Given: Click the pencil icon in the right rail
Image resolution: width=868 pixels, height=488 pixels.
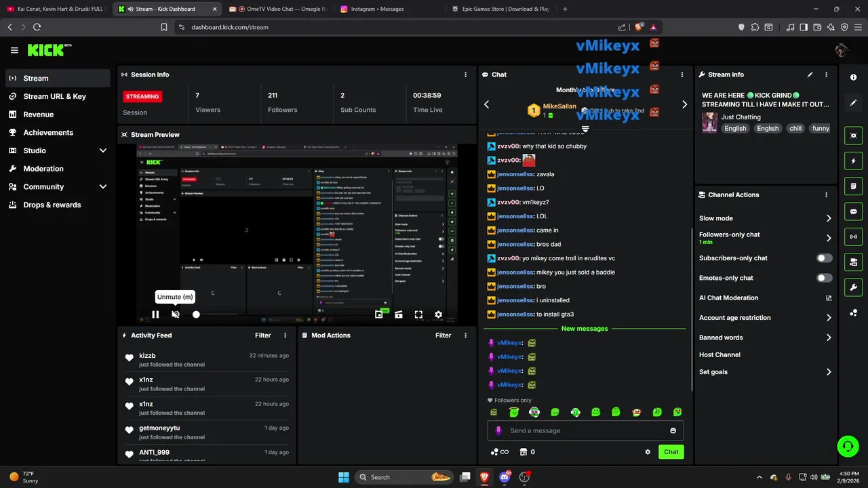Looking at the screenshot, I should 854,103.
